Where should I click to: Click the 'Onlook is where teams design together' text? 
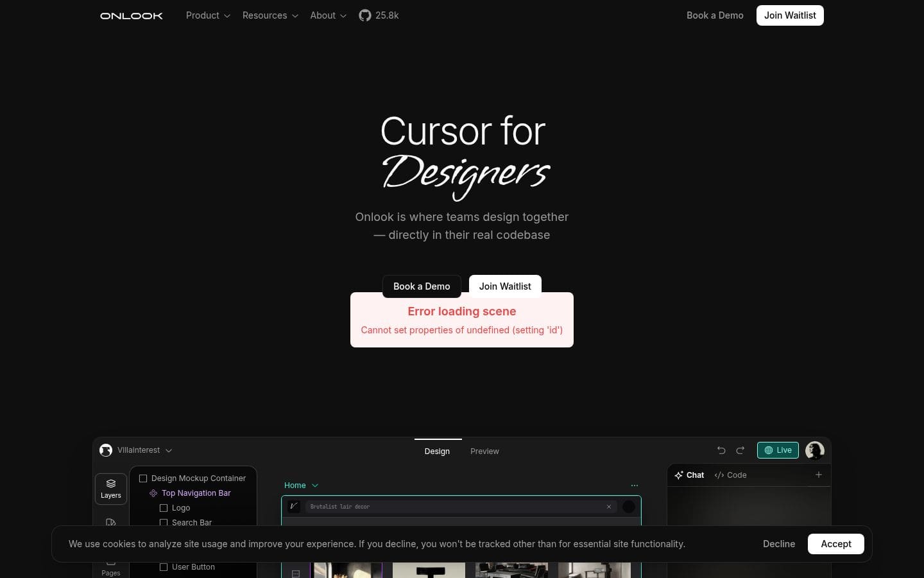pyautogui.click(x=462, y=217)
